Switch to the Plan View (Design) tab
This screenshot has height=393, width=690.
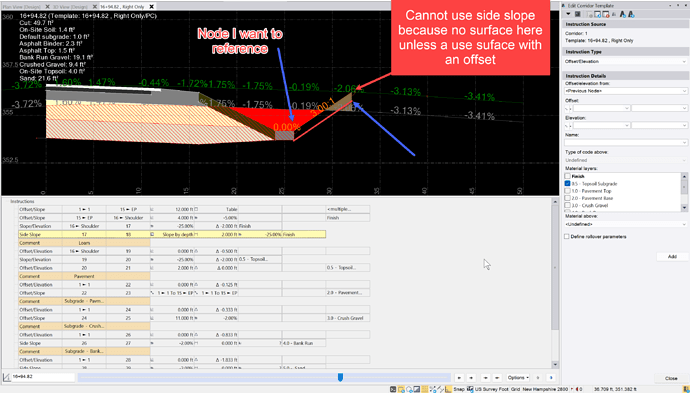pyautogui.click(x=22, y=7)
